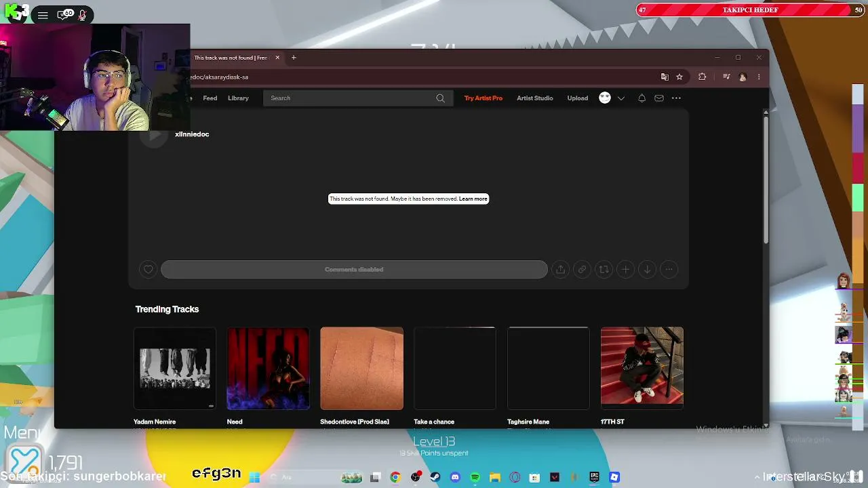The image size is (868, 488).
Task: Open the track's more options ellipsis
Action: pos(669,270)
